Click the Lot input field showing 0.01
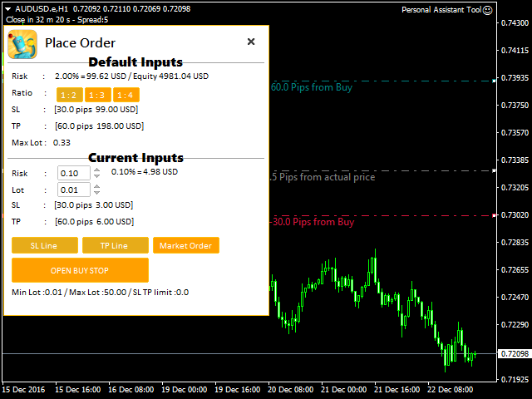 click(x=74, y=190)
